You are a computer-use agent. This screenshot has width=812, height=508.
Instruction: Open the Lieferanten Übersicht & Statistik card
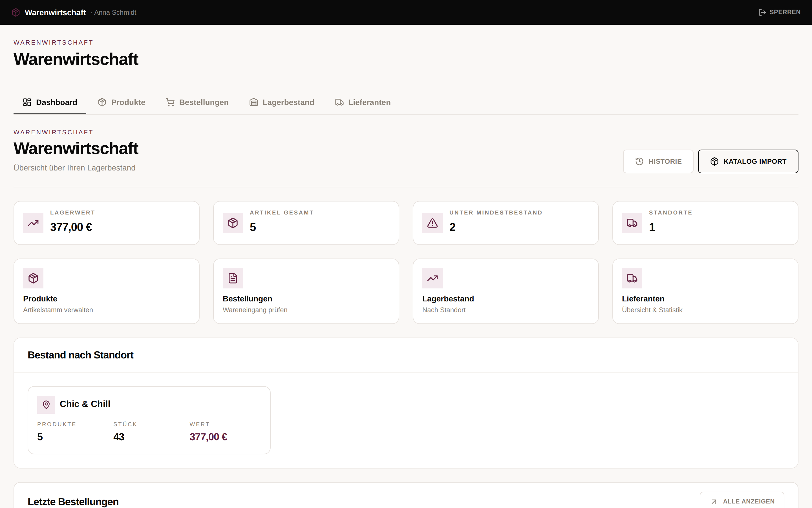coord(705,291)
